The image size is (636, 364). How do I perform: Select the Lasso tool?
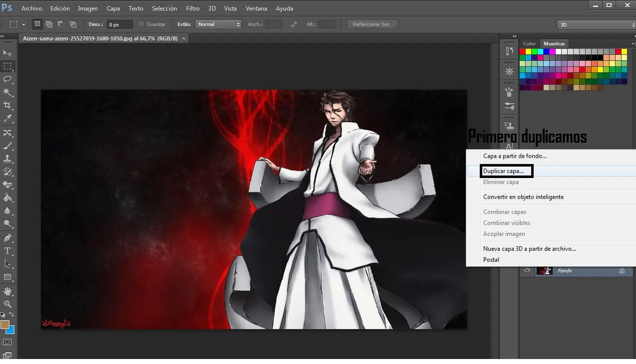coord(7,79)
